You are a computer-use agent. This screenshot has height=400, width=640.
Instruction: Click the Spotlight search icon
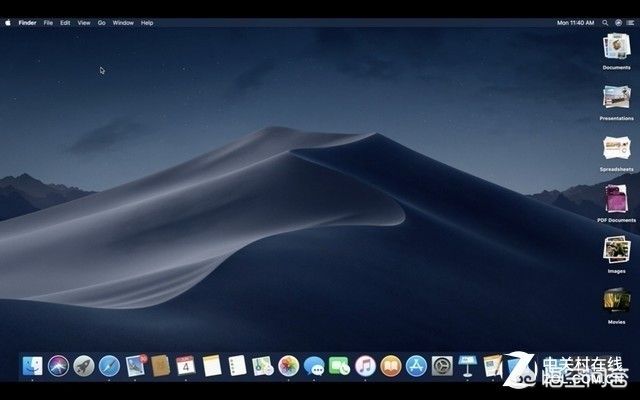pos(605,23)
